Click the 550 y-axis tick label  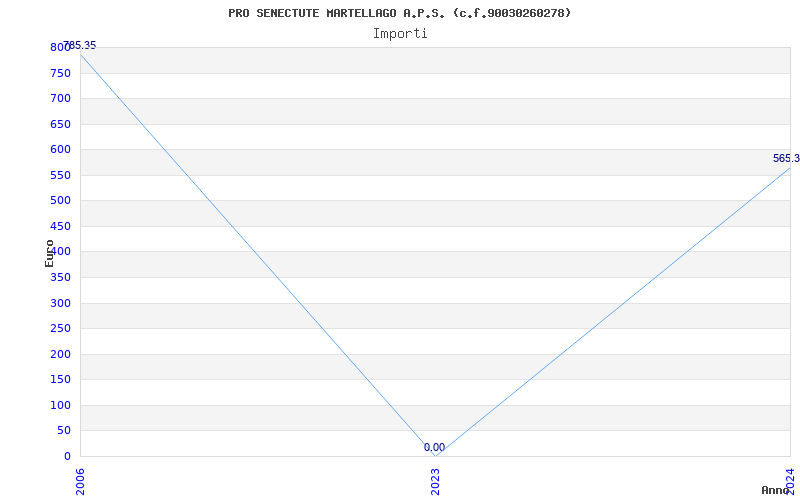[x=60, y=176]
